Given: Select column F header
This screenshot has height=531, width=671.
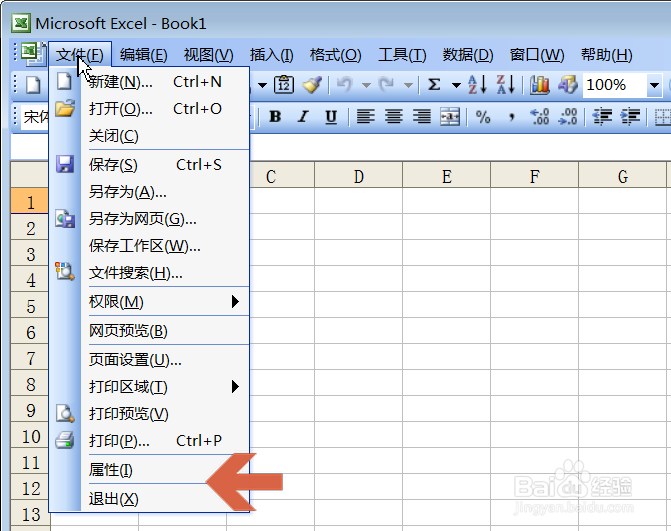Looking at the screenshot, I should coord(534,175).
